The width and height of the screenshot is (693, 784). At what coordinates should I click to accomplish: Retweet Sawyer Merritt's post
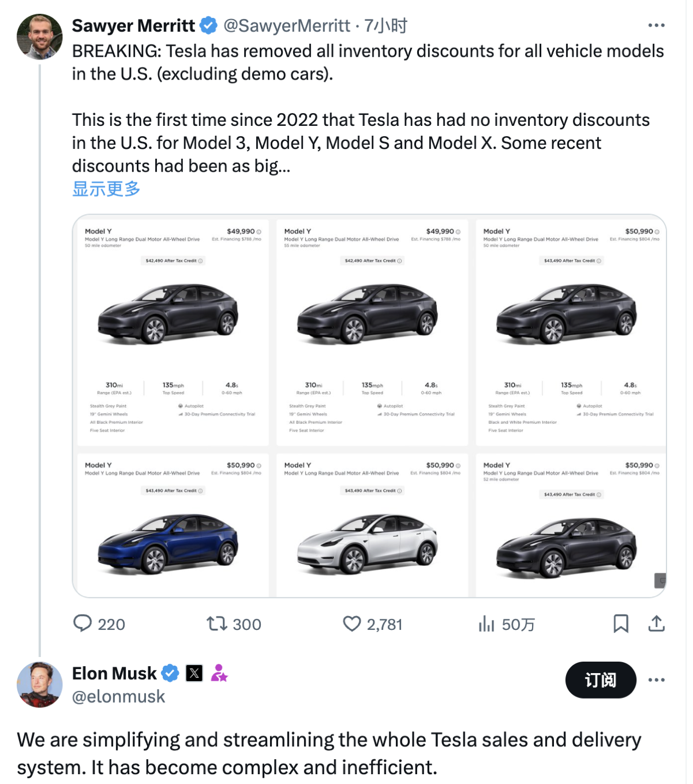pos(217,624)
